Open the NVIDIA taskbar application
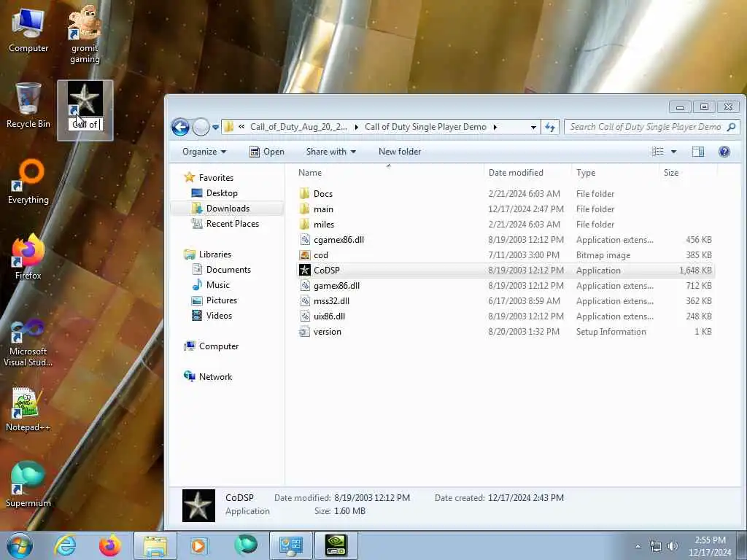 click(336, 545)
